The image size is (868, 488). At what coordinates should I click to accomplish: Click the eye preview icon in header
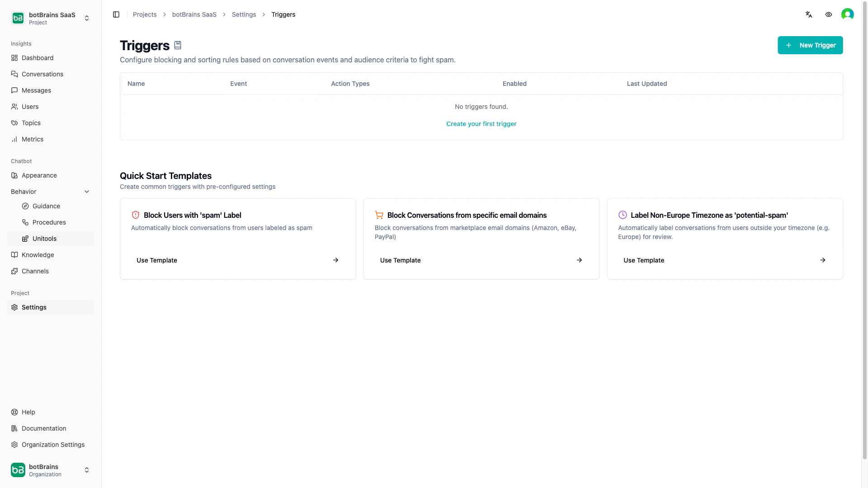[829, 14]
